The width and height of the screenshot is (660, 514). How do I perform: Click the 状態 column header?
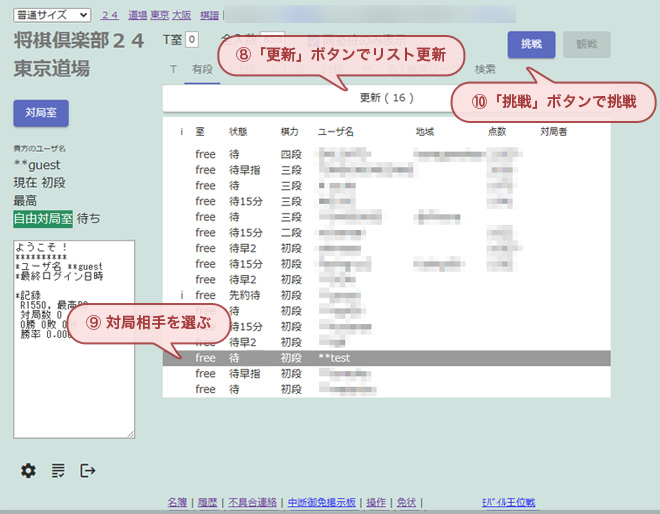pos(238,132)
